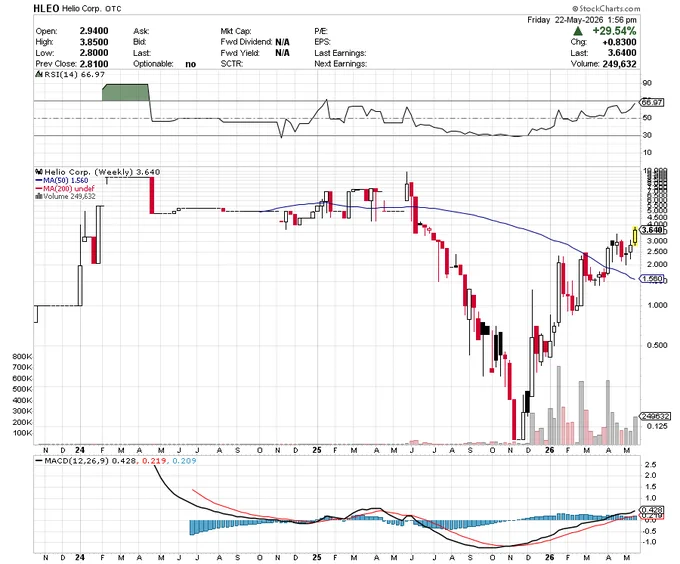Viewport: 680px width, 564px height.
Task: Click the RSI(14) 66.97 indicator label
Action: [73, 75]
